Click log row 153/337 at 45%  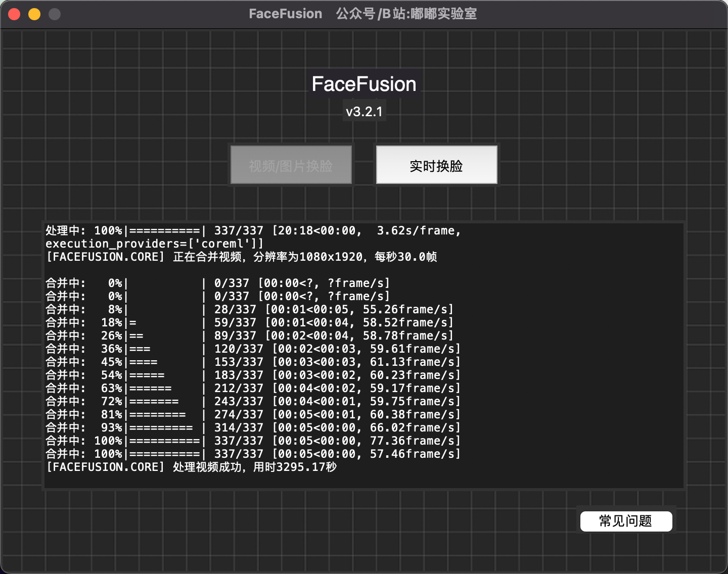coord(253,362)
